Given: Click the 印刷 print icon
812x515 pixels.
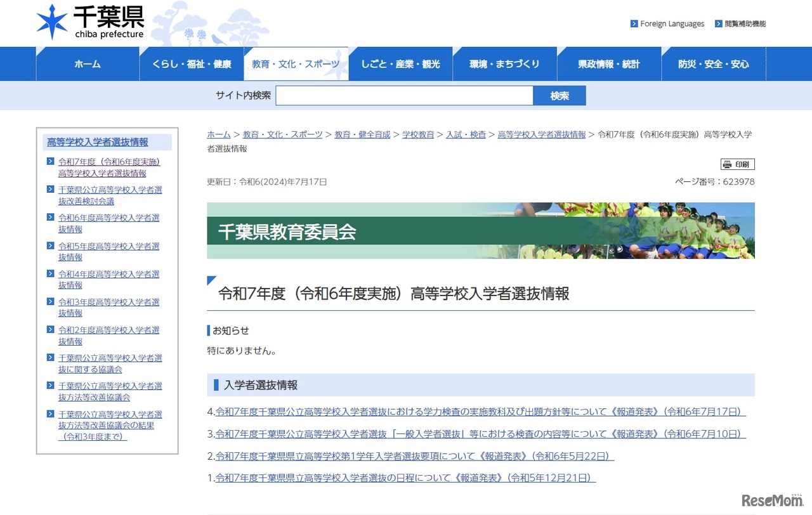Looking at the screenshot, I should click(738, 164).
